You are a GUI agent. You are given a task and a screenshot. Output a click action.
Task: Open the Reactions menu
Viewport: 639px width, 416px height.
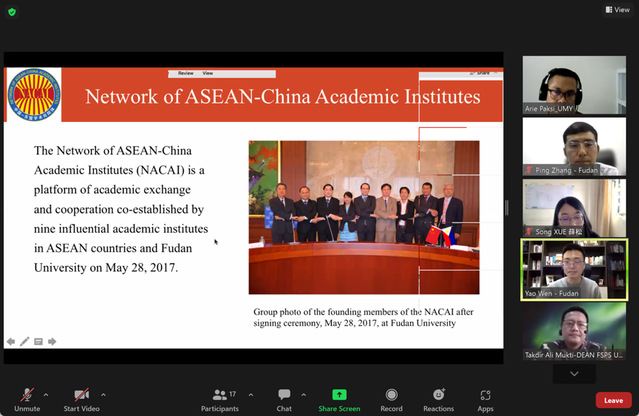tap(438, 400)
